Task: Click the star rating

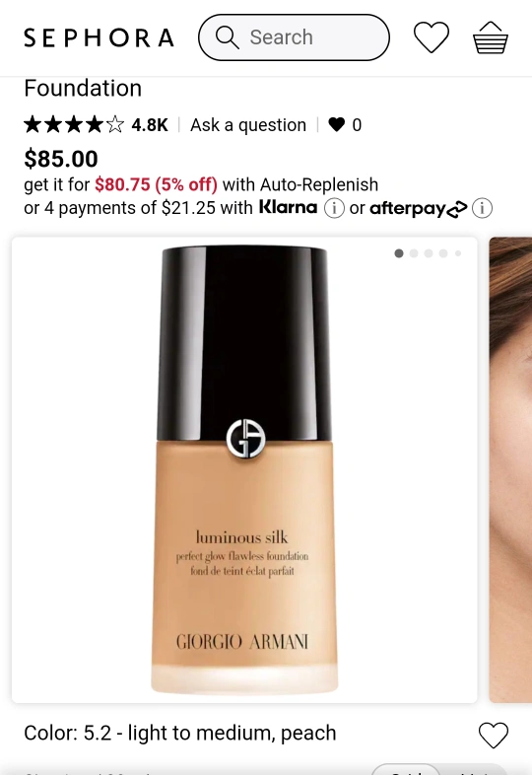Action: 74,124
